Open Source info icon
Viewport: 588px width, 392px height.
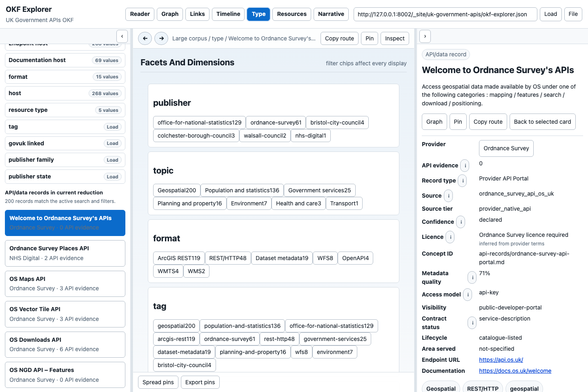pyautogui.click(x=448, y=196)
